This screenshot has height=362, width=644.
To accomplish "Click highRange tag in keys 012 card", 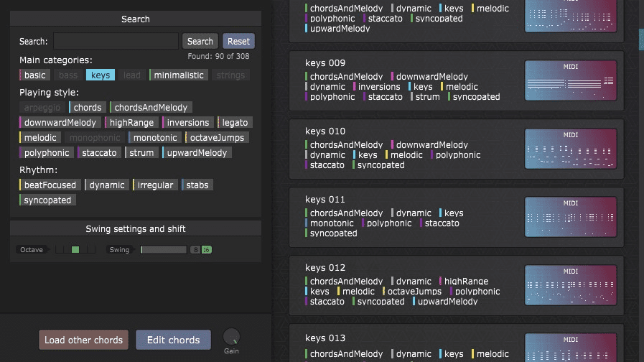I will 464,282.
